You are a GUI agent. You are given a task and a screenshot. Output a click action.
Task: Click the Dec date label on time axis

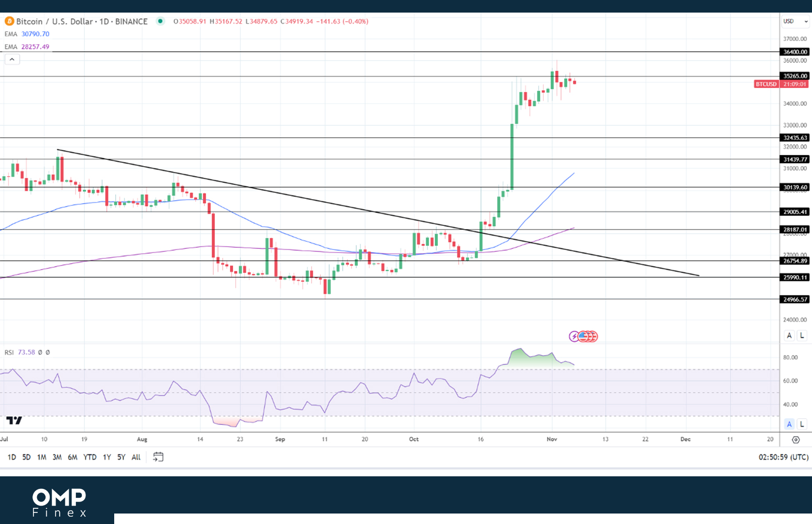[685, 439]
